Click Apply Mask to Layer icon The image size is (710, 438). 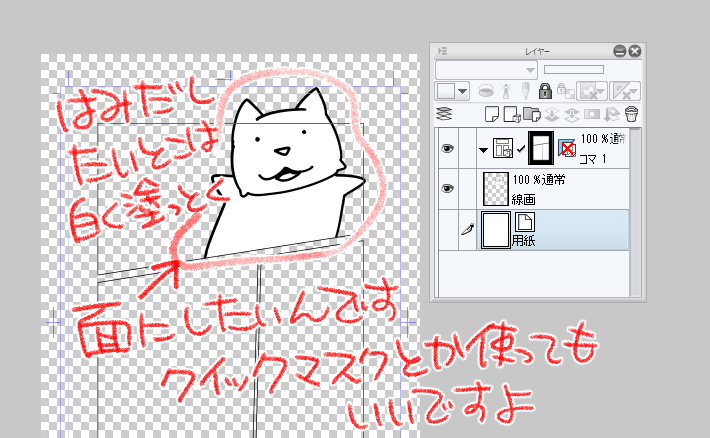611,114
